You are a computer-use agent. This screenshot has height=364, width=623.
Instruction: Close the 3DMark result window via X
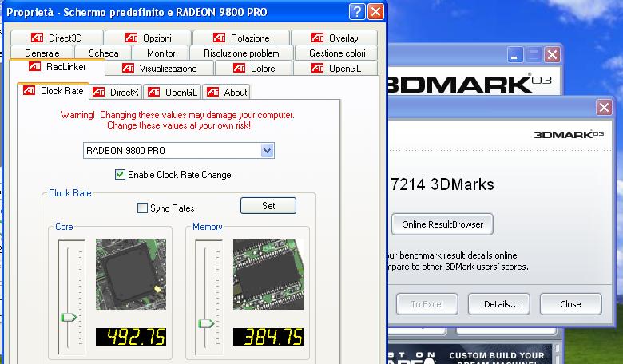tap(604, 108)
